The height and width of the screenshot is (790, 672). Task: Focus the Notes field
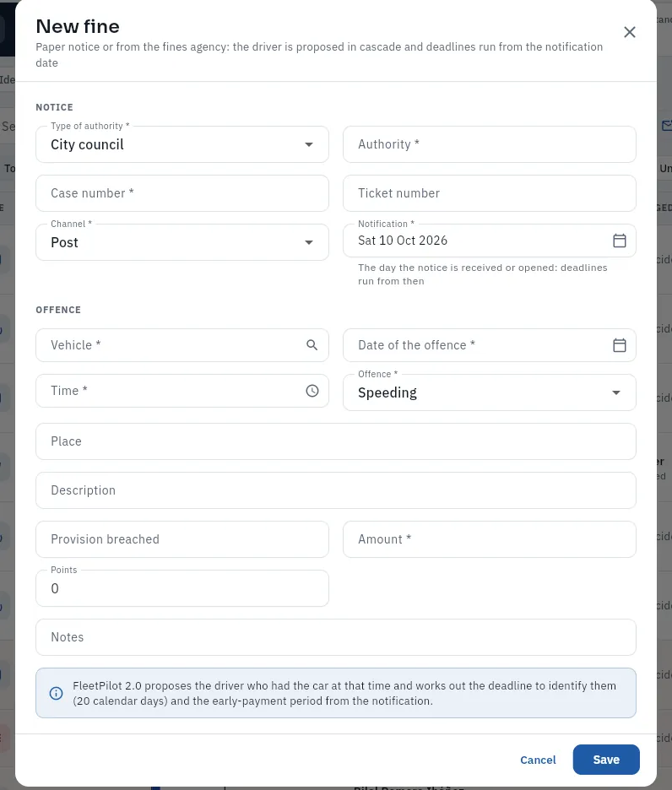pos(336,637)
